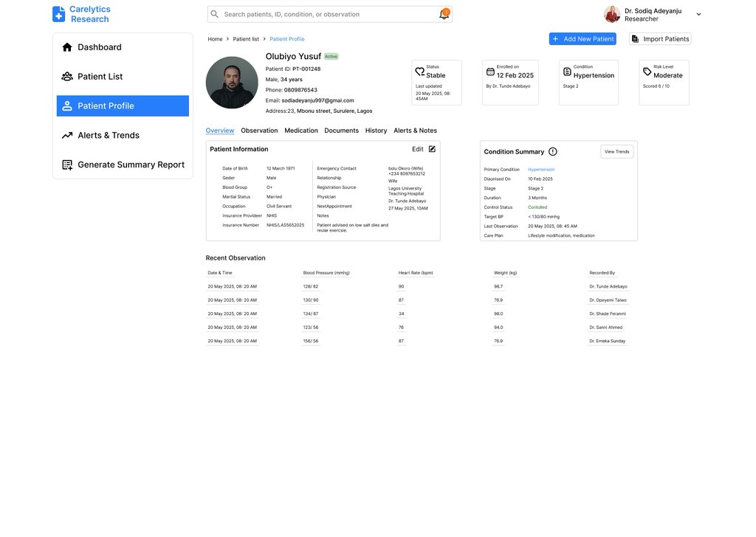Click the Status heart icon
The image size is (756, 537).
(420, 72)
